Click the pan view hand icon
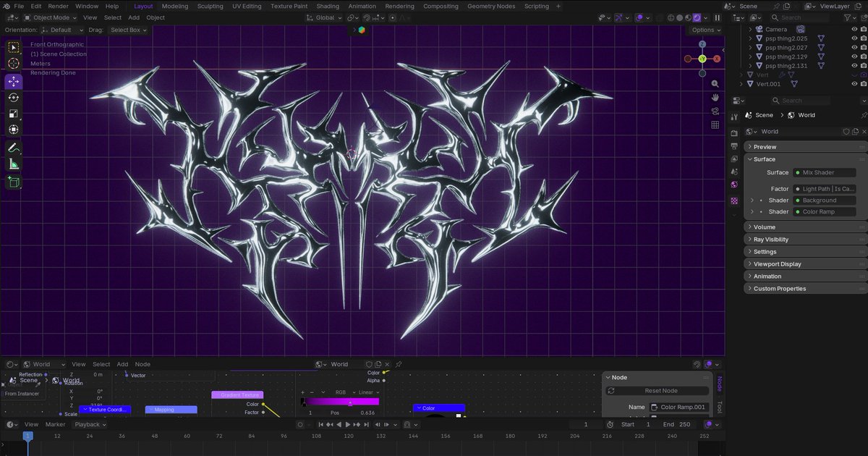The image size is (868, 456). [715, 97]
